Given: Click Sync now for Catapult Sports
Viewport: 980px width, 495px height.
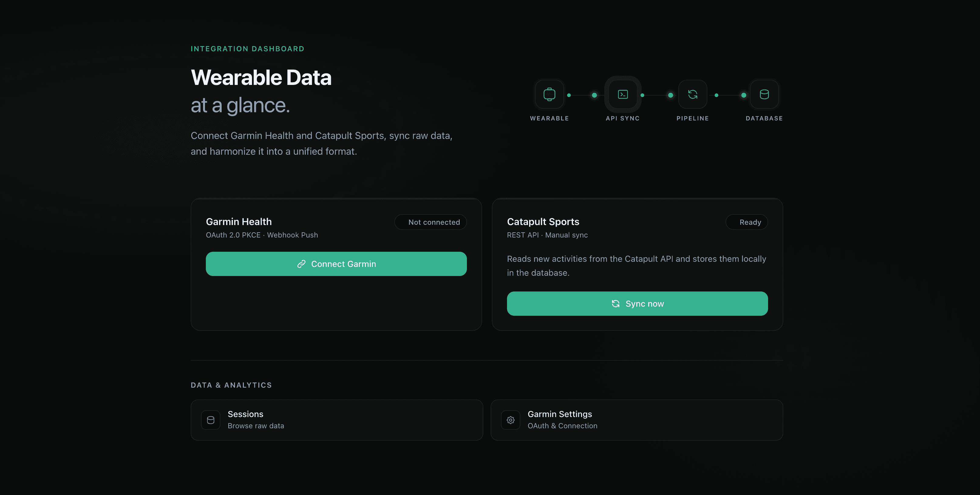Looking at the screenshot, I should (637, 303).
